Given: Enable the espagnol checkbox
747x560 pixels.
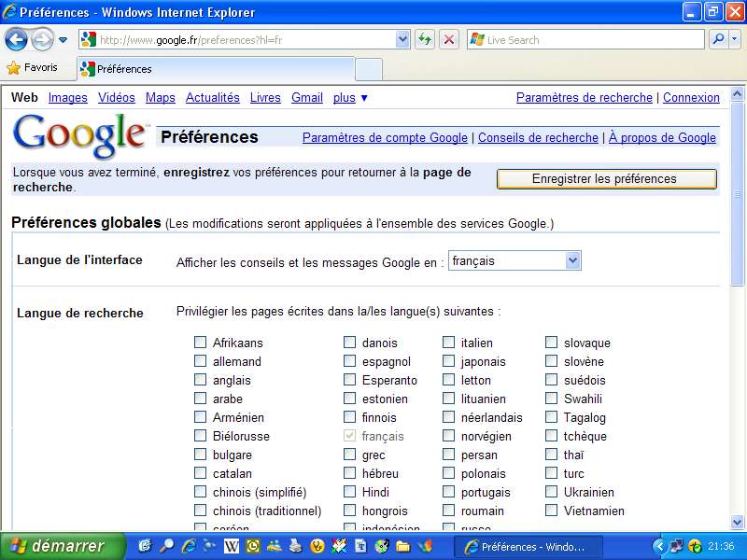Looking at the screenshot, I should point(349,361).
